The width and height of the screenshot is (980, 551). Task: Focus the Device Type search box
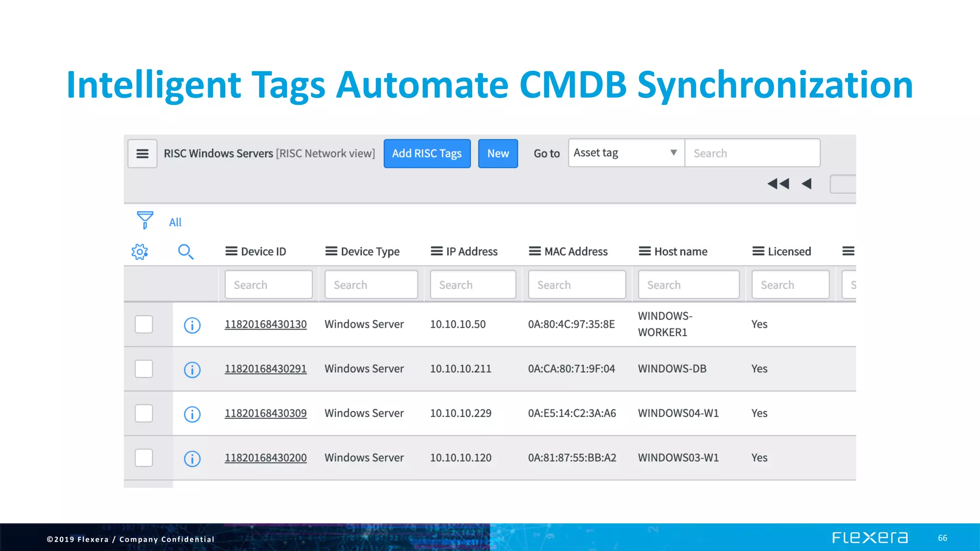[x=371, y=285]
